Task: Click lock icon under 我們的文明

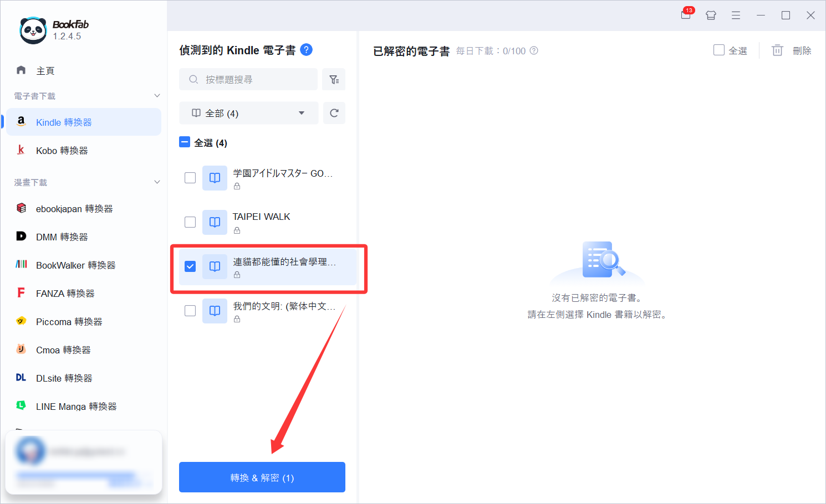Action: tap(237, 319)
